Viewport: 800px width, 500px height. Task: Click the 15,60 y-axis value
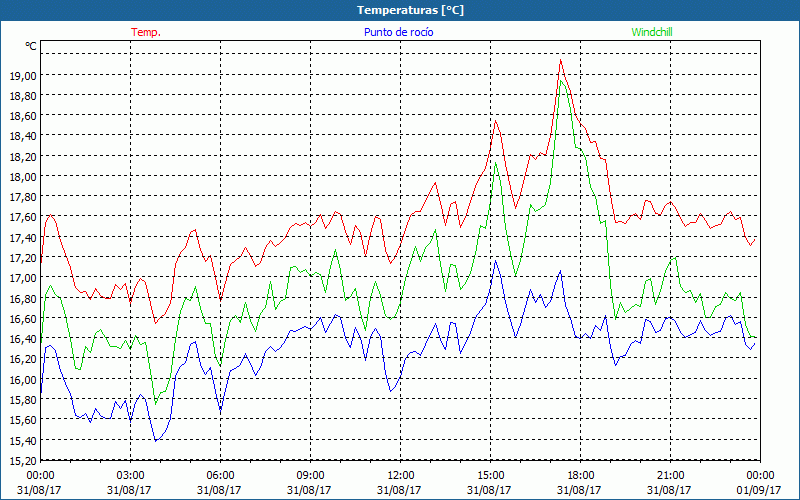pos(23,419)
